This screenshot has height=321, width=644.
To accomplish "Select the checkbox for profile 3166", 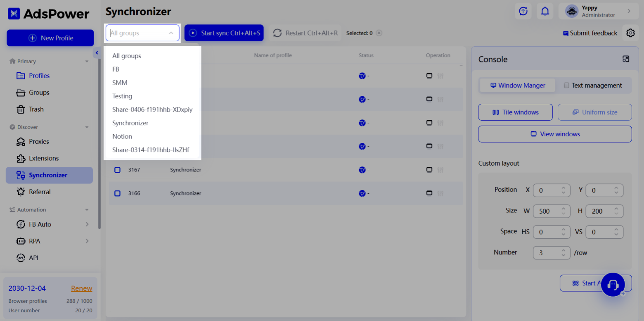I will pyautogui.click(x=117, y=193).
